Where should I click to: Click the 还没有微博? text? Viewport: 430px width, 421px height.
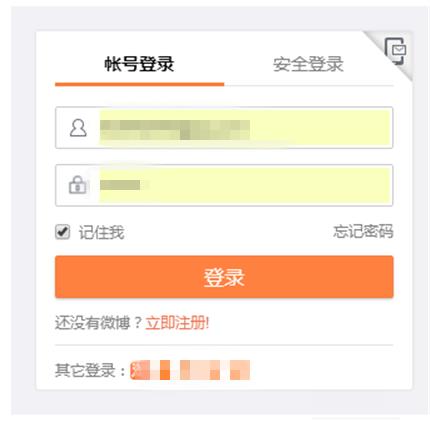[x=99, y=323]
